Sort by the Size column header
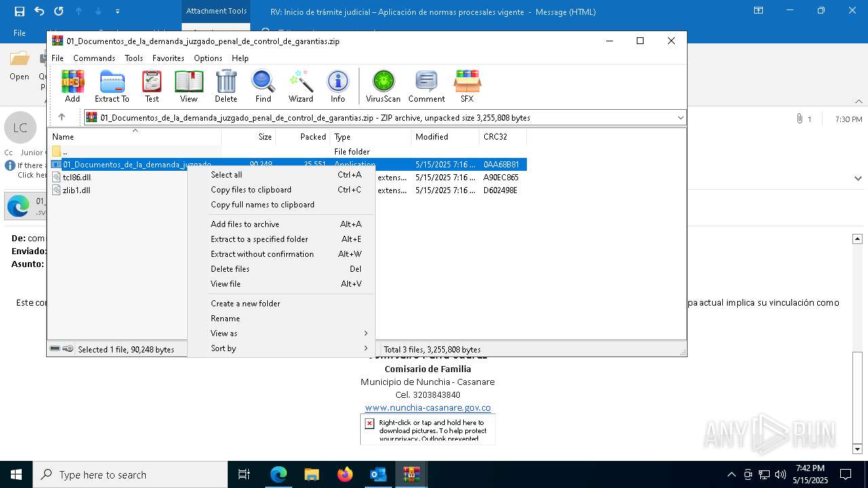The image size is (868, 488). click(x=248, y=137)
